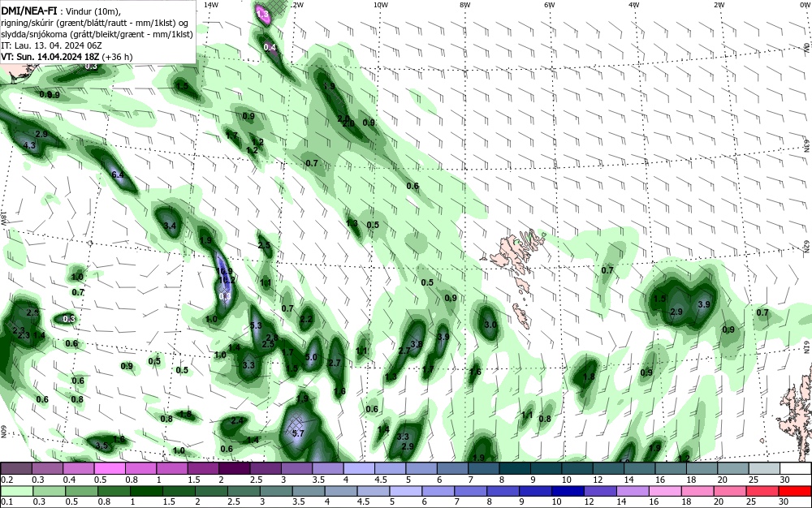Click the 0.2 swatch in the snow legend

pyautogui.click(x=16, y=469)
